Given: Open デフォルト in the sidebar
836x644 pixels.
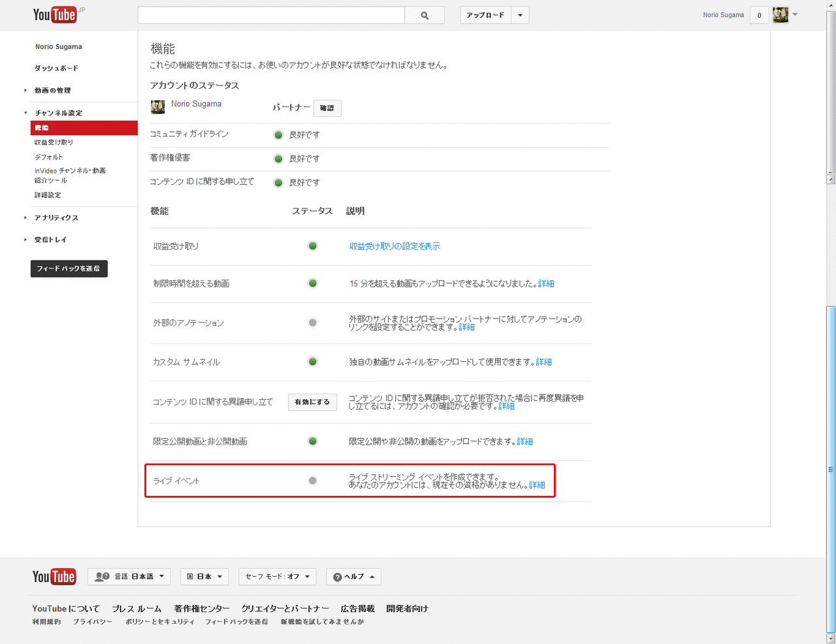Looking at the screenshot, I should pos(49,157).
